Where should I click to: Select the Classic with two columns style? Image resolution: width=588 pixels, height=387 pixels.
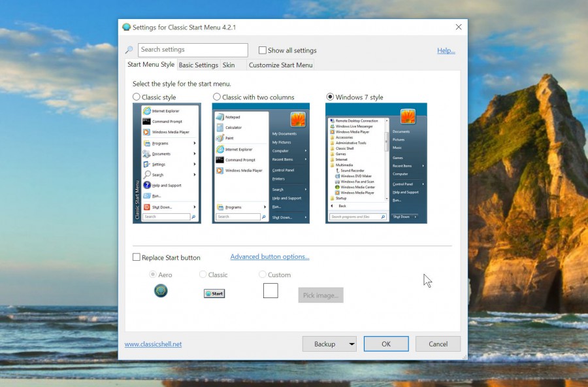(216, 97)
